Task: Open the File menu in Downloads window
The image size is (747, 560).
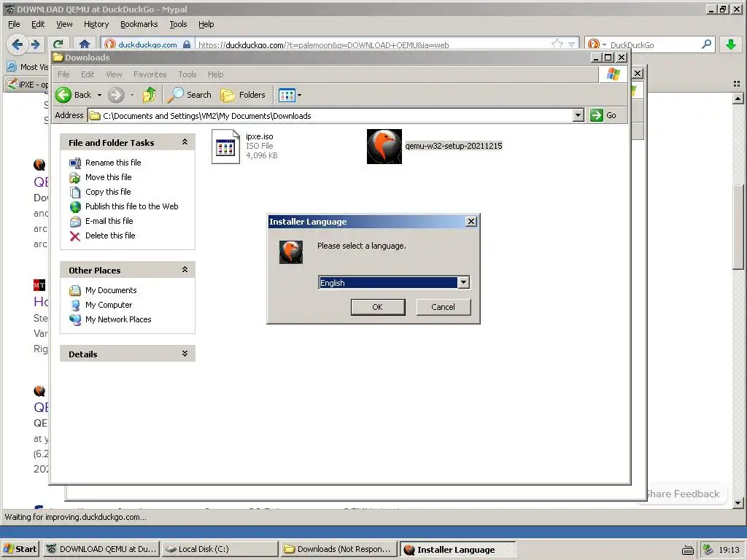Action: [x=63, y=74]
